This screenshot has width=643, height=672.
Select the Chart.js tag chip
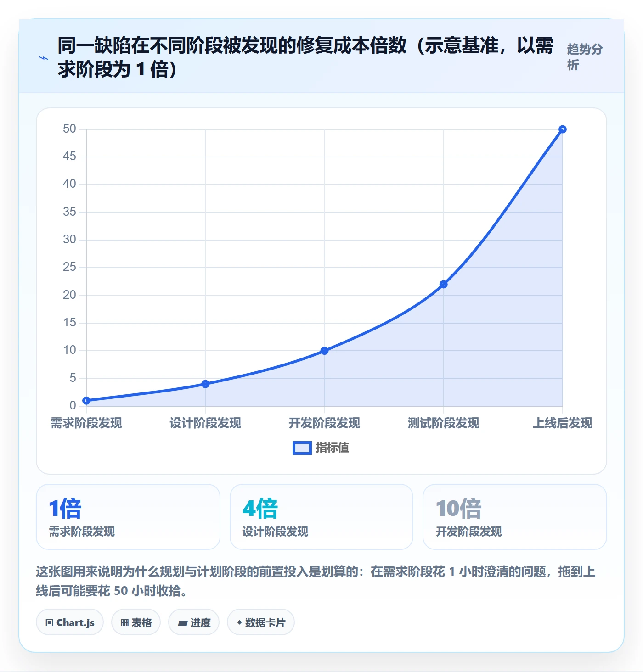pyautogui.click(x=70, y=622)
